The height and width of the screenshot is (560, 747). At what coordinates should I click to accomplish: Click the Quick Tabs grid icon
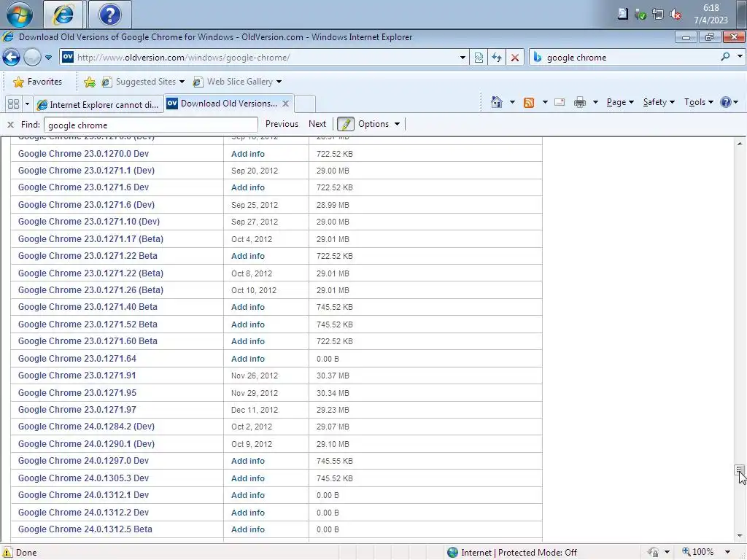pos(13,104)
